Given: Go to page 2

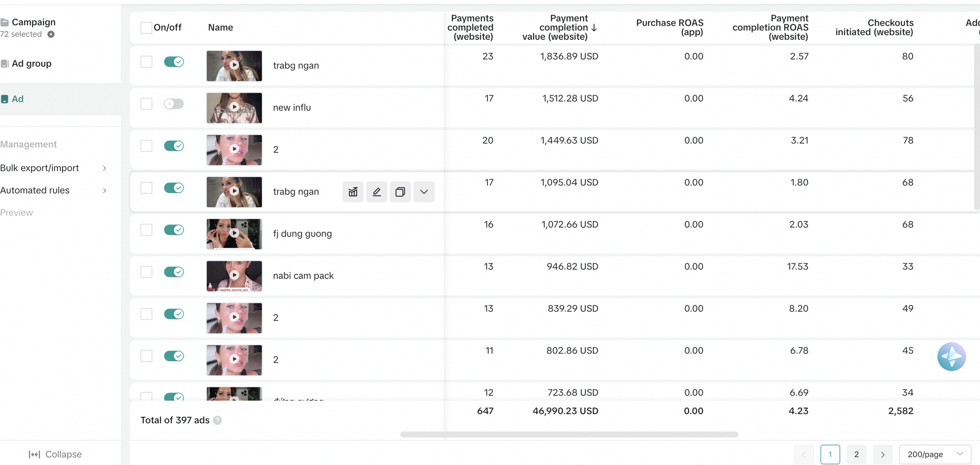Looking at the screenshot, I should point(856,454).
